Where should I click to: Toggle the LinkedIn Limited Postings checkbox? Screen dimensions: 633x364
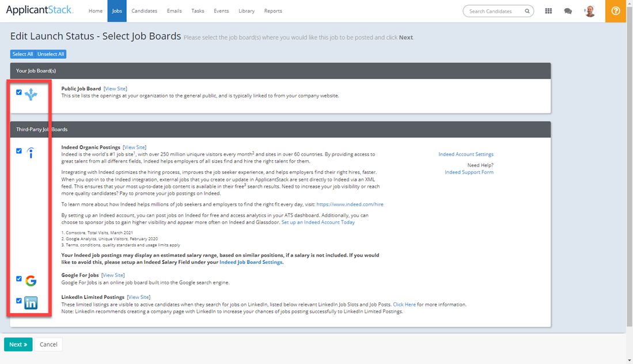(x=19, y=300)
